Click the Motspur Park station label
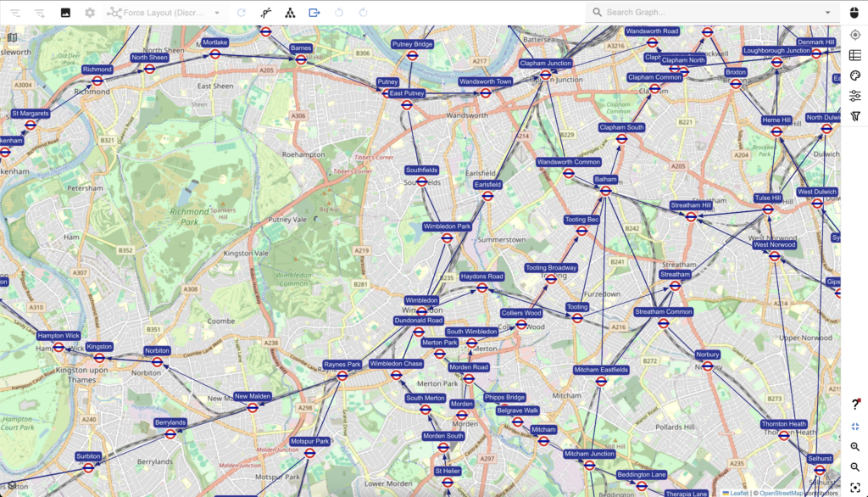 [309, 442]
